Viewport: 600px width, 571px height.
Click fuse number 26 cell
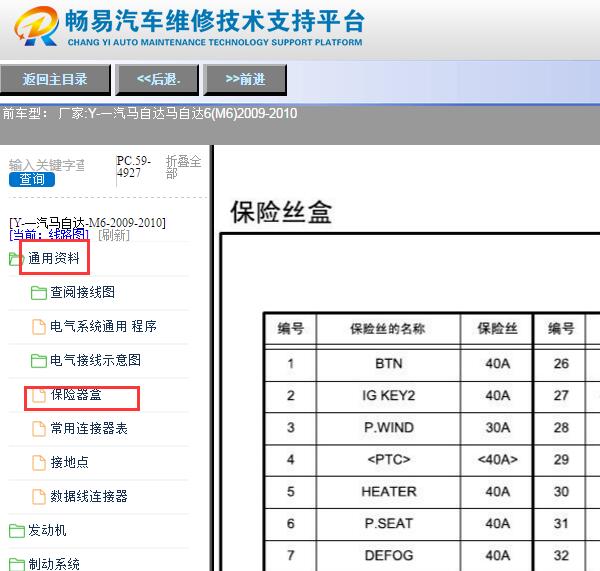[561, 363]
